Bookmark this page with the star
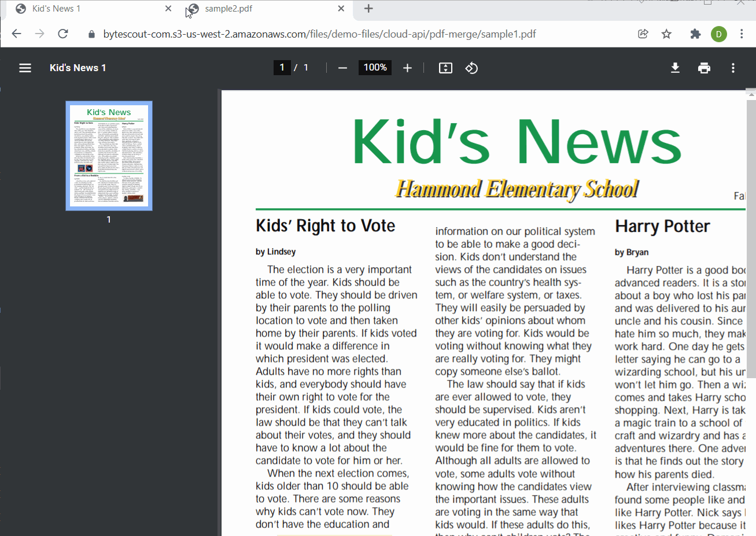The height and width of the screenshot is (536, 756). point(666,34)
